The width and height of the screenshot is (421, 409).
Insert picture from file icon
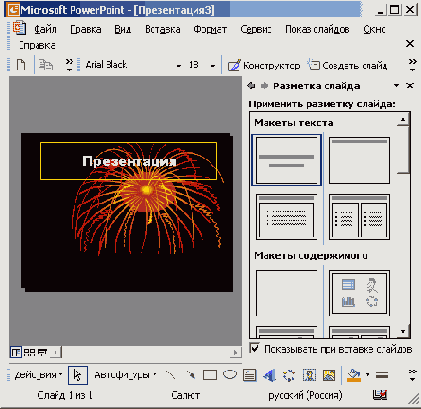point(329,375)
